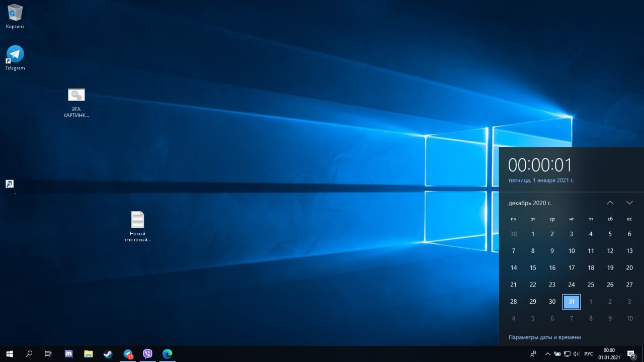Image resolution: width=644 pixels, height=362 pixels.
Task: Select day 19 in the calendar
Action: click(x=610, y=268)
